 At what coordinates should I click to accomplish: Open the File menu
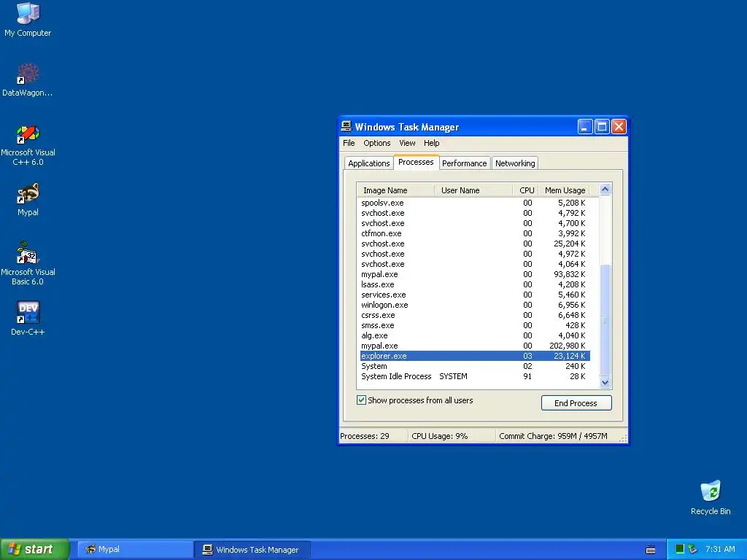tap(349, 143)
